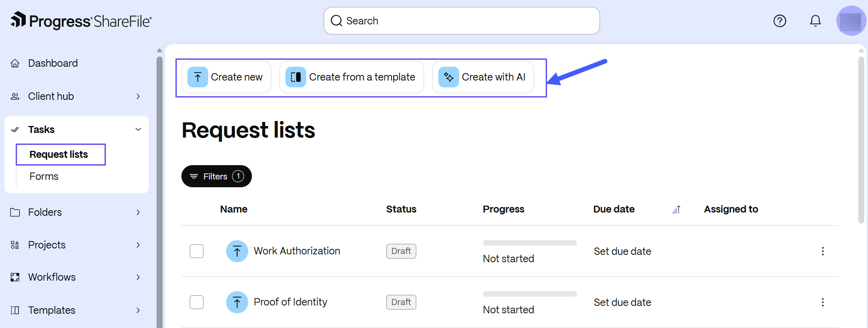The image size is (868, 328).
Task: Expand the Projects section
Action: pyautogui.click(x=138, y=245)
